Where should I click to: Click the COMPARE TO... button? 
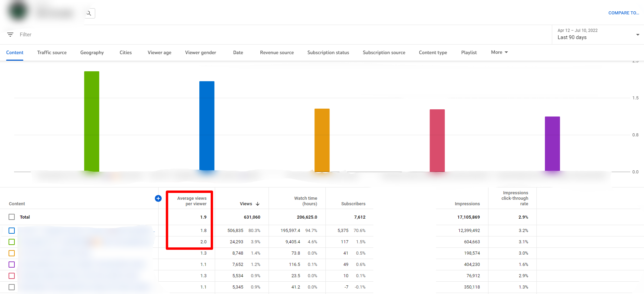tap(623, 13)
